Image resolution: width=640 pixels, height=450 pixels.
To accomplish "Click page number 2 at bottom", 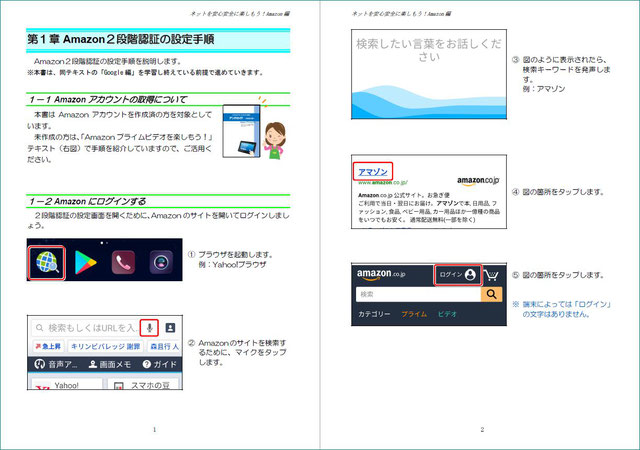I will pos(482,429).
